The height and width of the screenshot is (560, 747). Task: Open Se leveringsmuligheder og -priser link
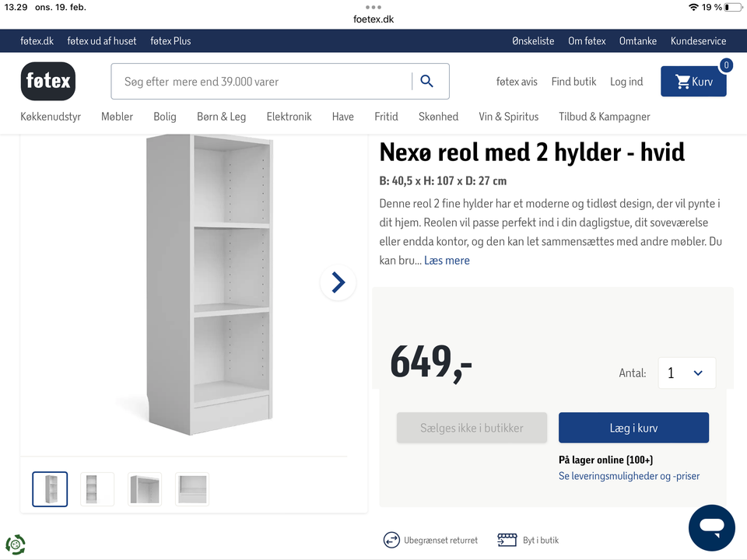pos(629,476)
